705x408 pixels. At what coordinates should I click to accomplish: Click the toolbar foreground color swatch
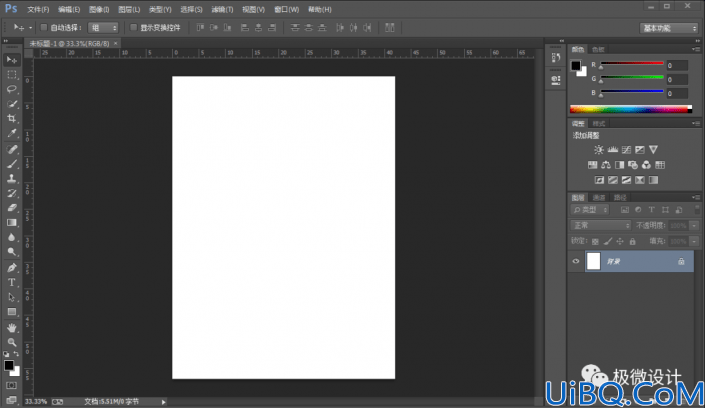click(x=9, y=365)
